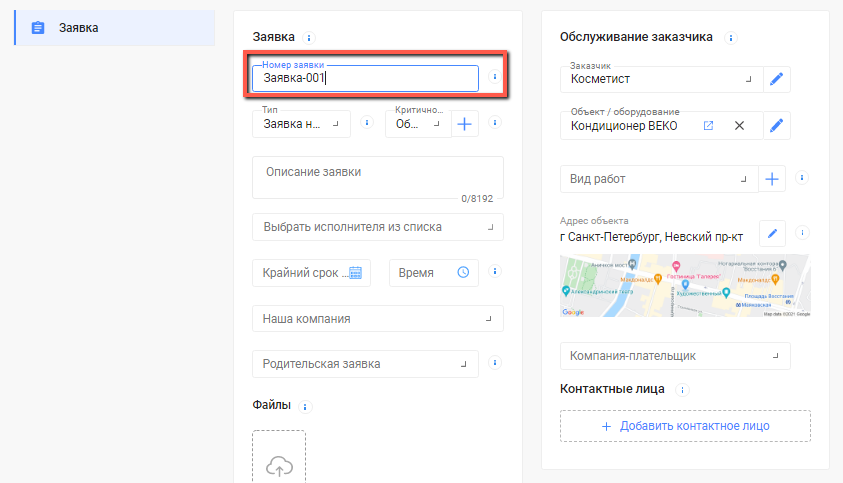The width and height of the screenshot is (843, 483).
Task: Open Кондиционер ВЕКО in new window icon
Action: click(x=709, y=125)
